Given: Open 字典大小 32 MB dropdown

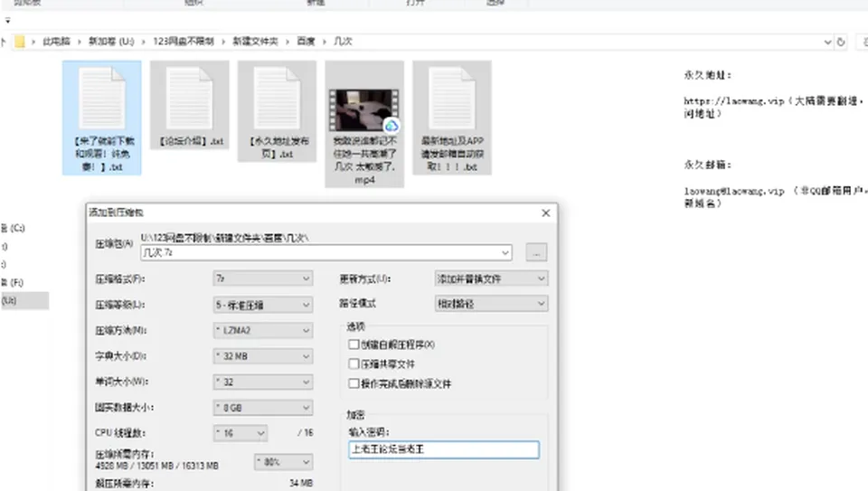Looking at the screenshot, I should pyautogui.click(x=263, y=356).
